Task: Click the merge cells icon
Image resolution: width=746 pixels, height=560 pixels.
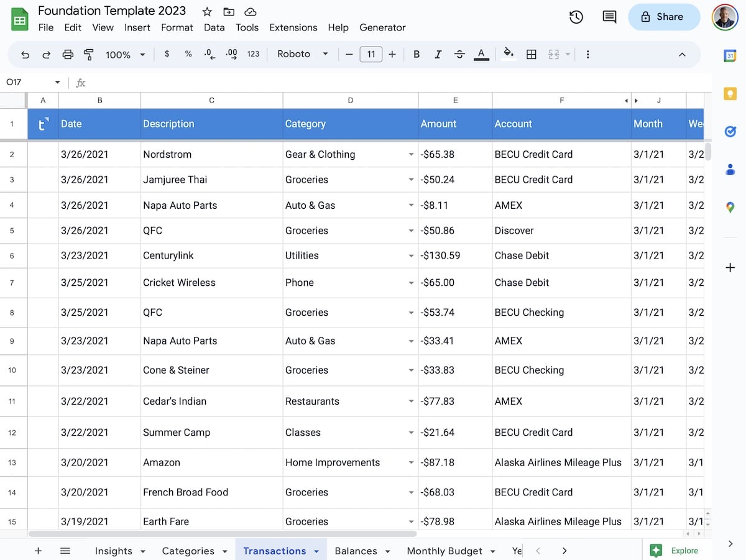Action: [x=553, y=55]
